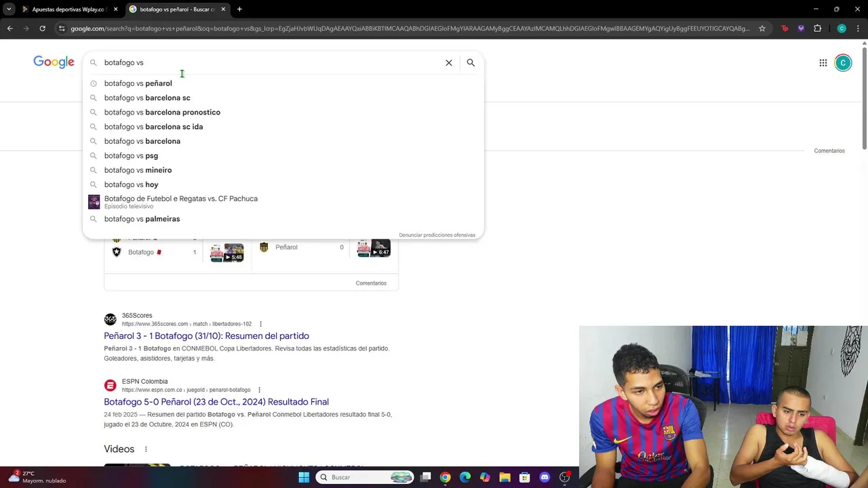The image size is (868, 488).
Task: Clear the search box with the X icon
Action: coord(448,62)
